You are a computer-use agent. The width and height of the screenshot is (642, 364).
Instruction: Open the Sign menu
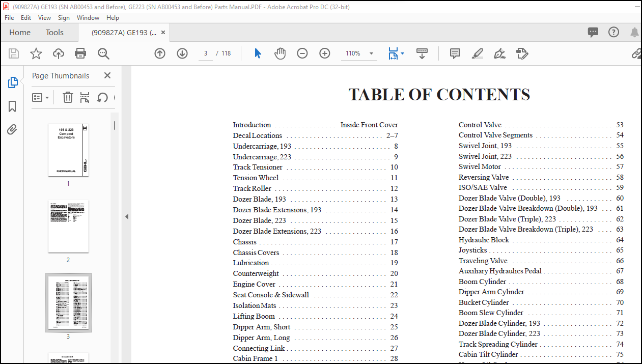coord(64,17)
